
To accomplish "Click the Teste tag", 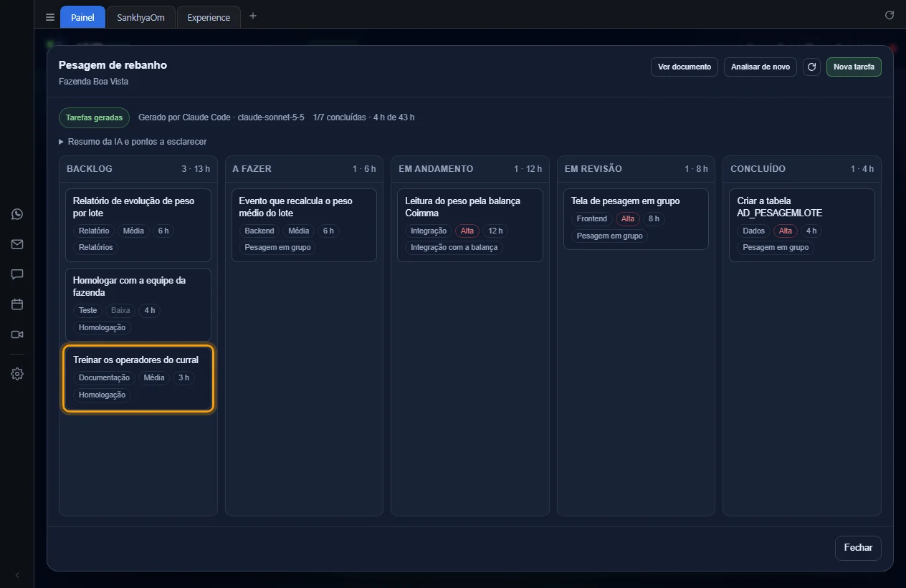I will 87,311.
